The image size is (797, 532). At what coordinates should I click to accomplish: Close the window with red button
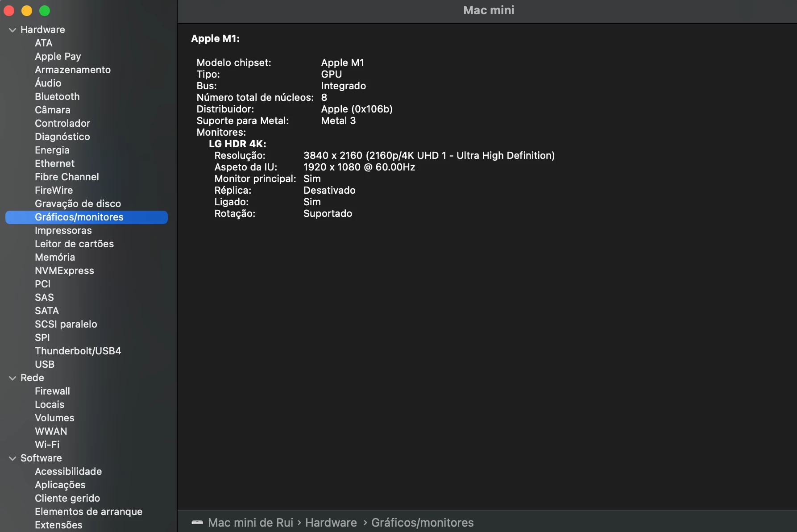tap(9, 11)
